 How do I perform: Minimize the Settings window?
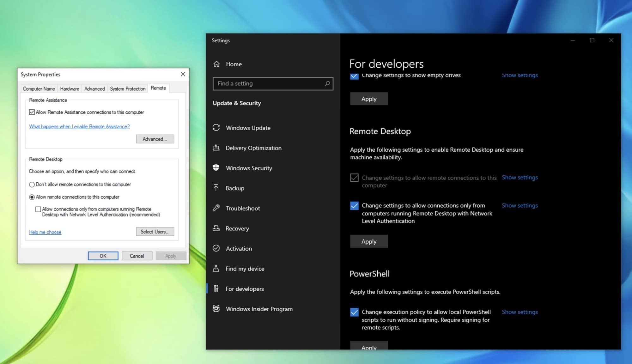[573, 40]
